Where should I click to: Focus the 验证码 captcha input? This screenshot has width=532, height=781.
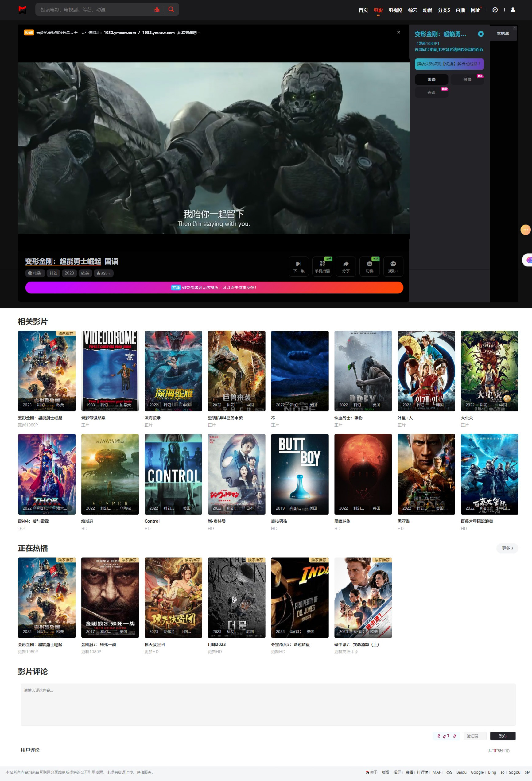[475, 736]
